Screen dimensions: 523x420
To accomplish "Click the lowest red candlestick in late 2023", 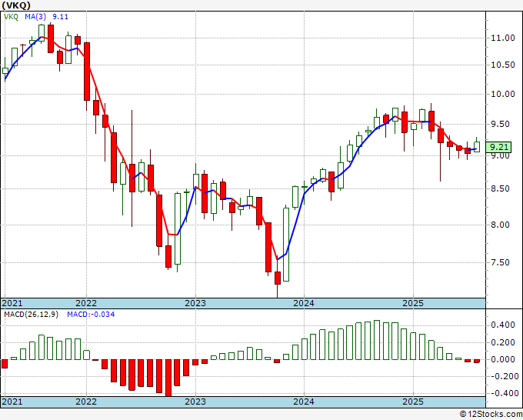I will click(x=278, y=278).
